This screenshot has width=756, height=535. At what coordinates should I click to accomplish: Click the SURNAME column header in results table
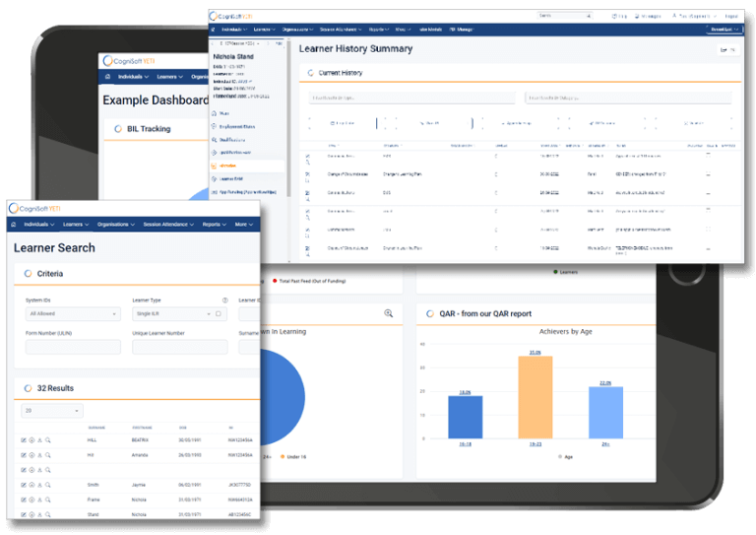(96, 428)
